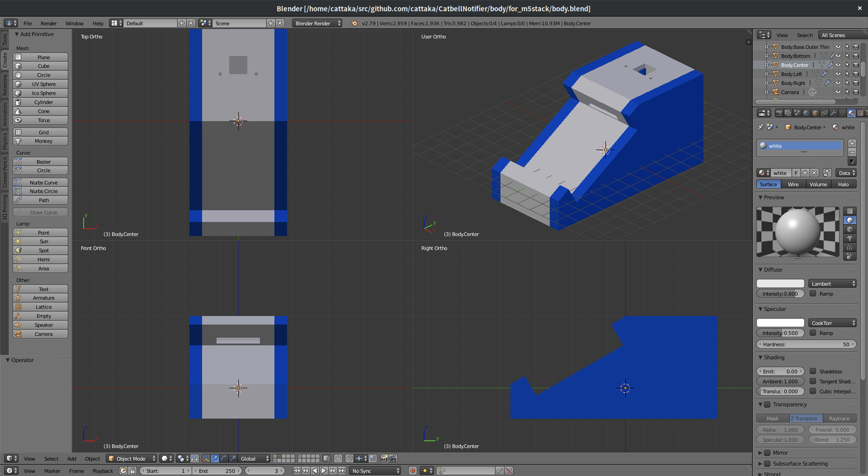Open the Lambert diffuse shader dropdown

[832, 283]
